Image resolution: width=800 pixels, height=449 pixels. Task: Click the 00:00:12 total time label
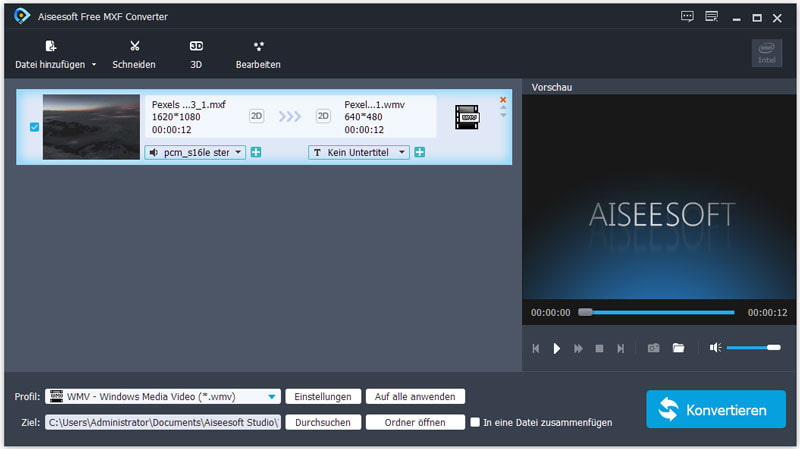767,313
